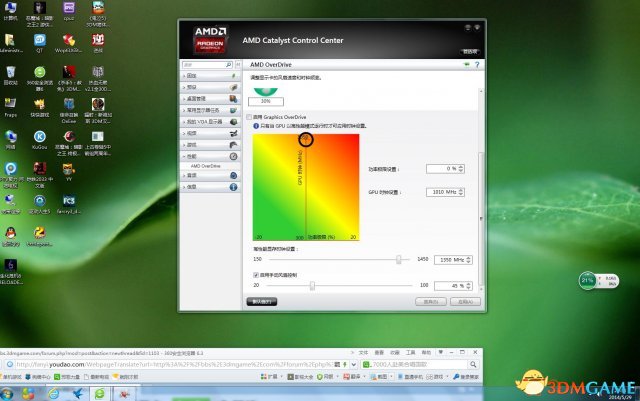Expand the video category with camera icon
The width and height of the screenshot is (640, 401).
click(x=210, y=133)
